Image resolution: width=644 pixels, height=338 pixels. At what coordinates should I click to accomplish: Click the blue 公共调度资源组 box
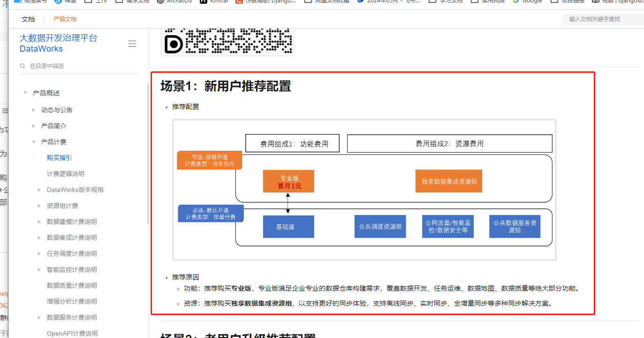380,227
